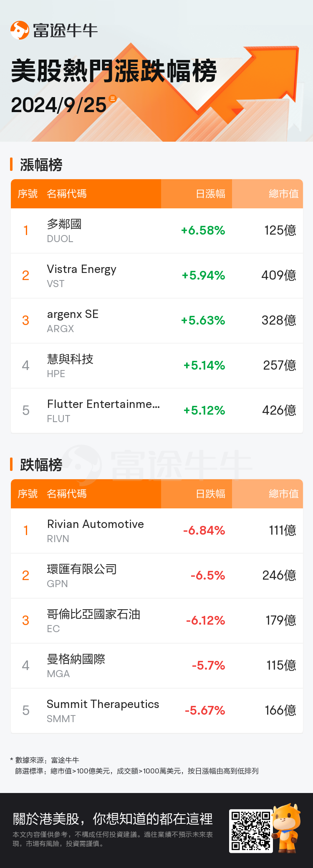Select the 名稱代碼 header in losers table
This screenshot has width=313, height=868.
pos(67,494)
